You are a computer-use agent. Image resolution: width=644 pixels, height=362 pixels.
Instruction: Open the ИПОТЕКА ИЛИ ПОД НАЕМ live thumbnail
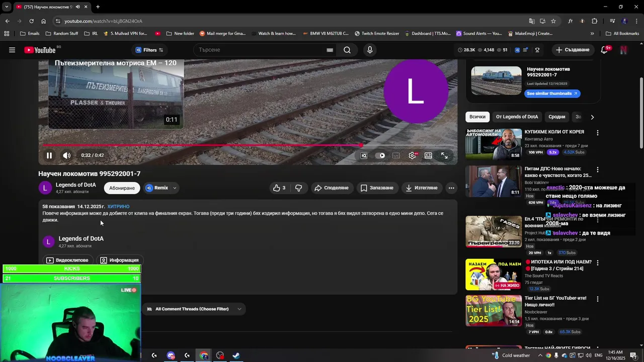pyautogui.click(x=494, y=275)
